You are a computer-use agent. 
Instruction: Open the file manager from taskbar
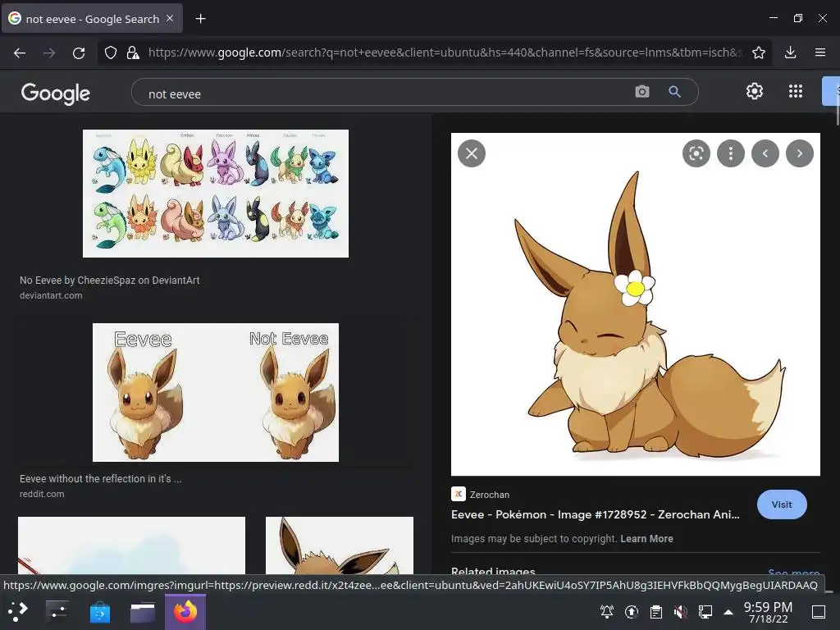pyautogui.click(x=143, y=612)
